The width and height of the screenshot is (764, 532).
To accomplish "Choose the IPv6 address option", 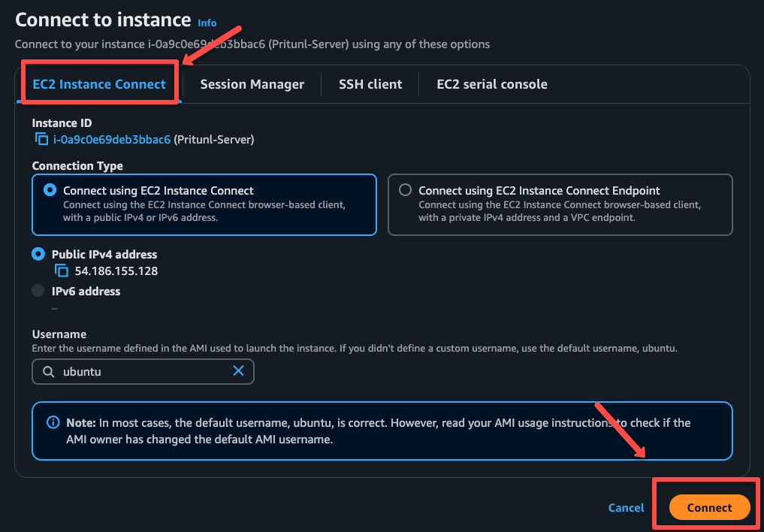I will [x=38, y=292].
